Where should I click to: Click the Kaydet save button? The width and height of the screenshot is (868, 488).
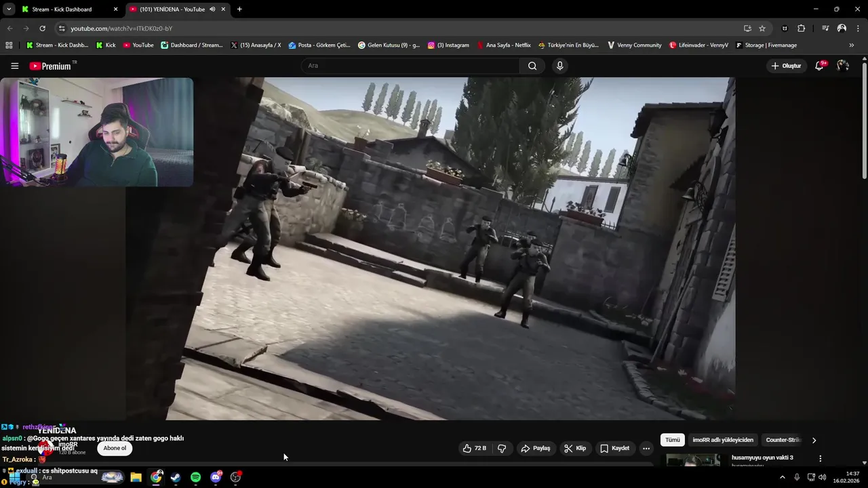615,448
